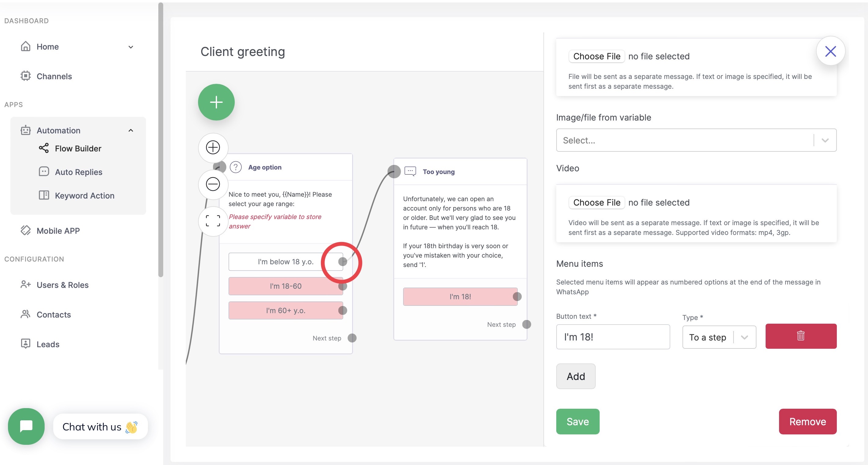The image size is (868, 465).
Task: Click the red trash delete menu item button
Action: coord(800,336)
